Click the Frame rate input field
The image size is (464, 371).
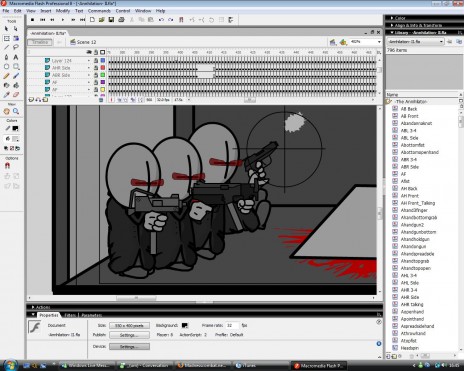[233, 325]
